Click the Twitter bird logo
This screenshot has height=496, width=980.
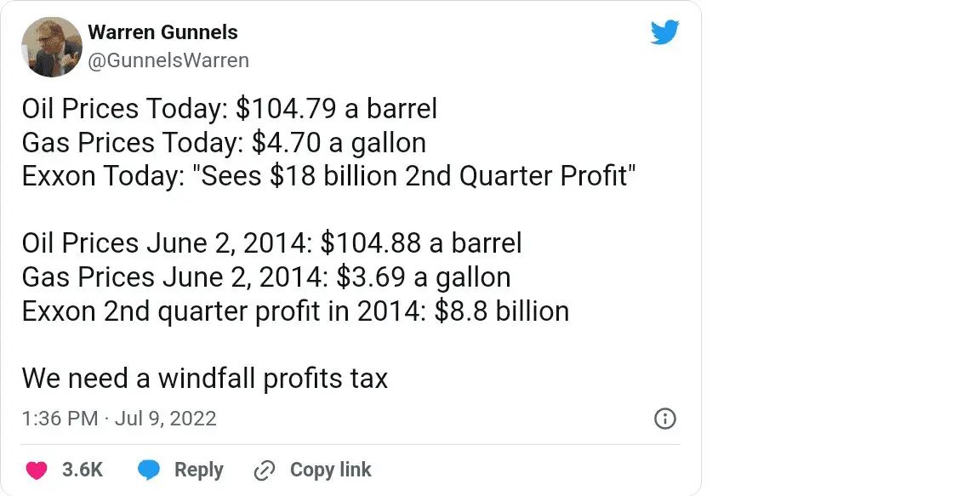click(664, 33)
